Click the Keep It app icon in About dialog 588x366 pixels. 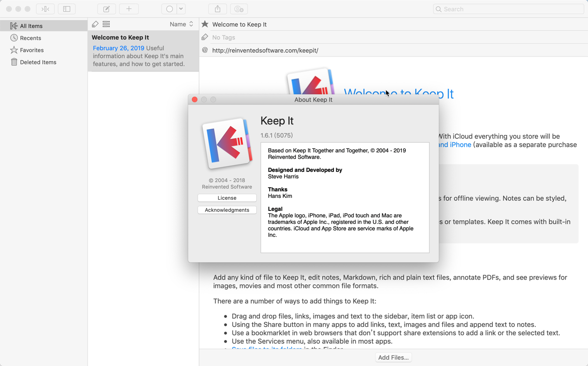pyautogui.click(x=227, y=144)
